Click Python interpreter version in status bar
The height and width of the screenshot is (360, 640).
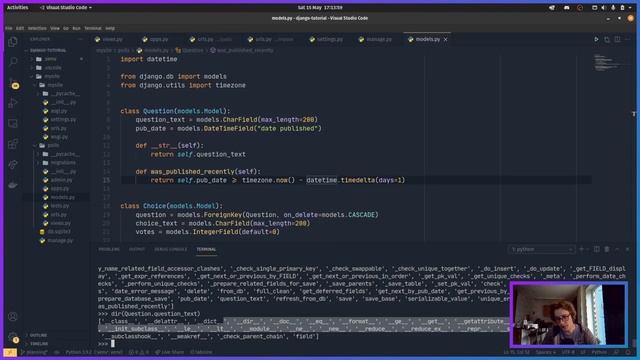93,352
